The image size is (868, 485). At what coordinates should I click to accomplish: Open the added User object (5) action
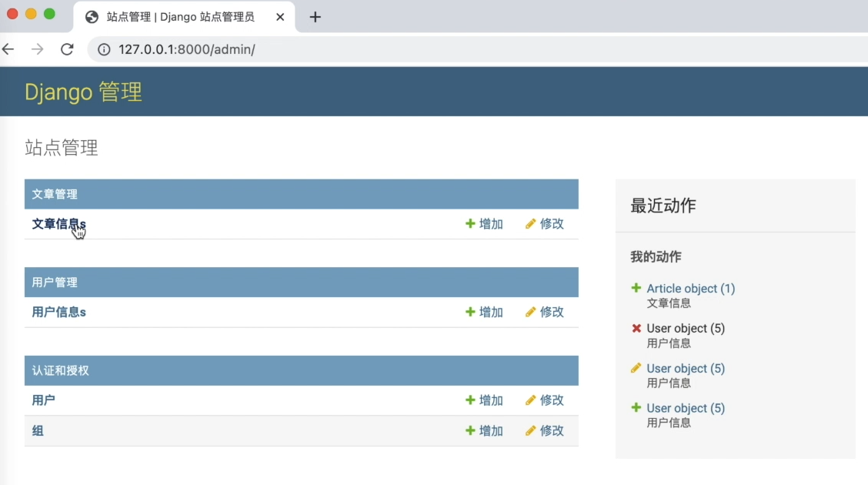686,409
